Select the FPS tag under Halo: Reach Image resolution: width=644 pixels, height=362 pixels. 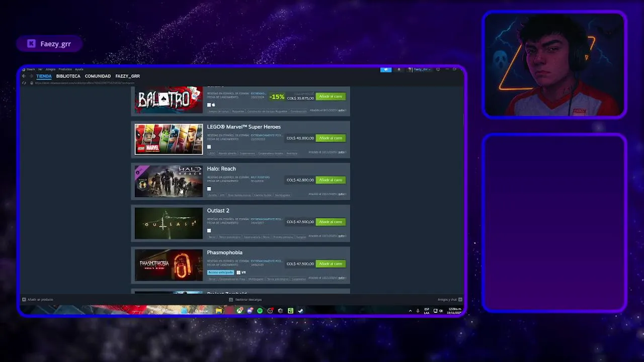(x=222, y=195)
